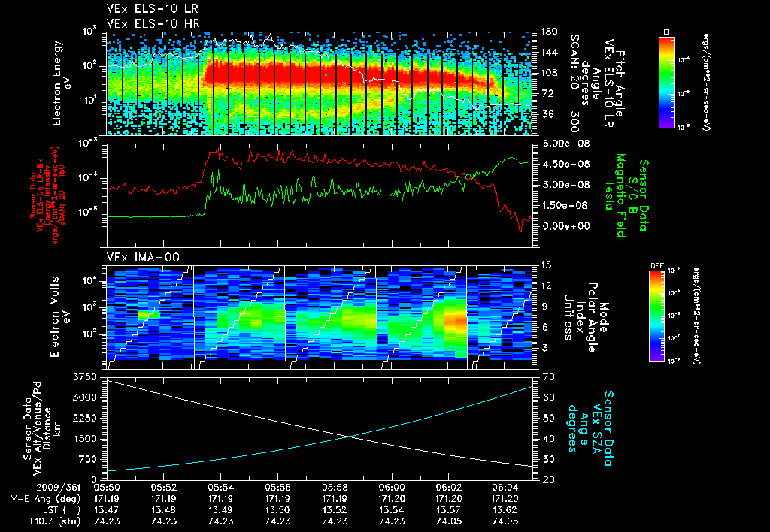Click the 3000 km altitude tick
This screenshot has height=532, width=770.
pos(84,397)
